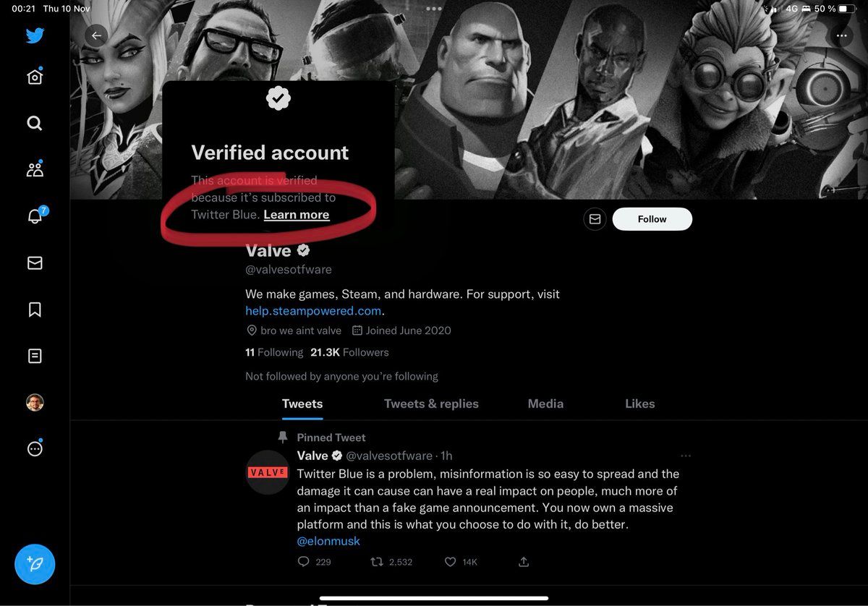
Task: Open the Search magnifier in sidebar
Action: (35, 123)
